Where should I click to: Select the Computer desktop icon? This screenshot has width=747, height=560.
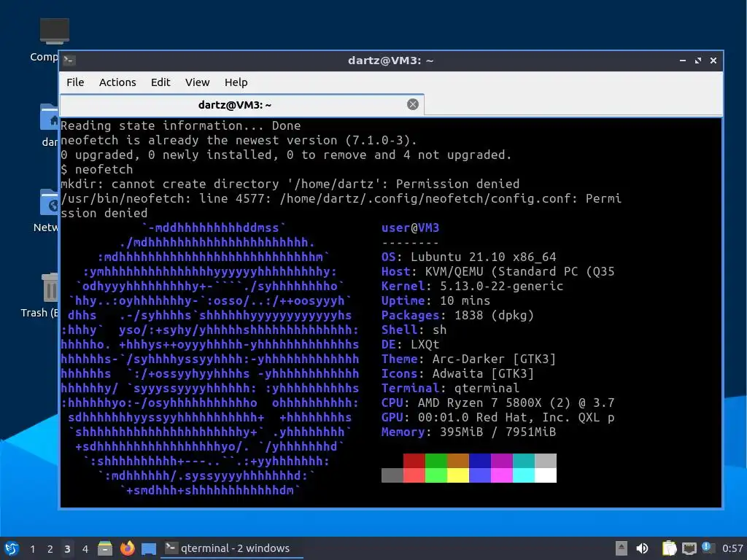tap(47, 40)
